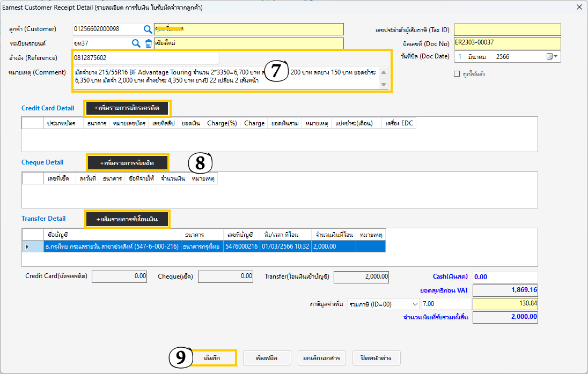Click the Cash (เงินสด) amount field
Viewport: 588px width, 374px height.
coord(504,277)
